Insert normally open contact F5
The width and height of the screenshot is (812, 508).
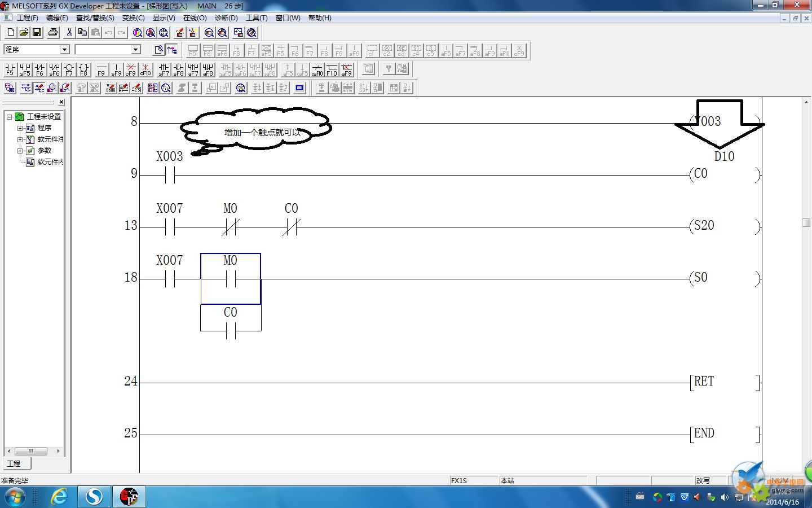[x=10, y=70]
